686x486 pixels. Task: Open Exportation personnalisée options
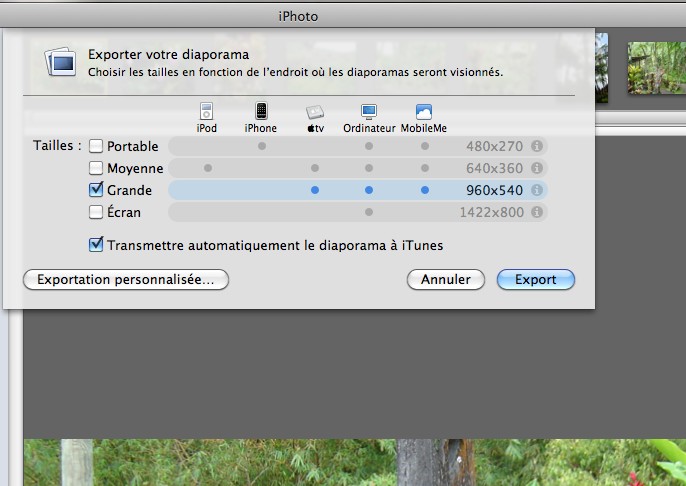point(126,280)
